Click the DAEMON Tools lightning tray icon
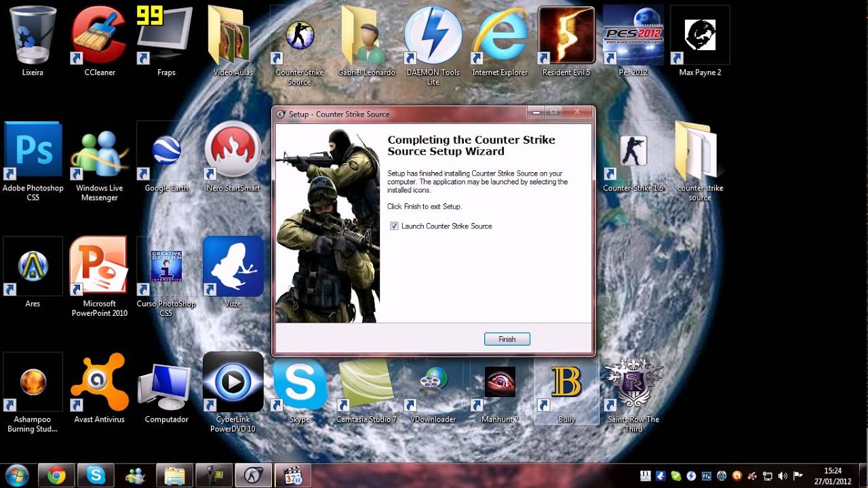 pos(691,476)
